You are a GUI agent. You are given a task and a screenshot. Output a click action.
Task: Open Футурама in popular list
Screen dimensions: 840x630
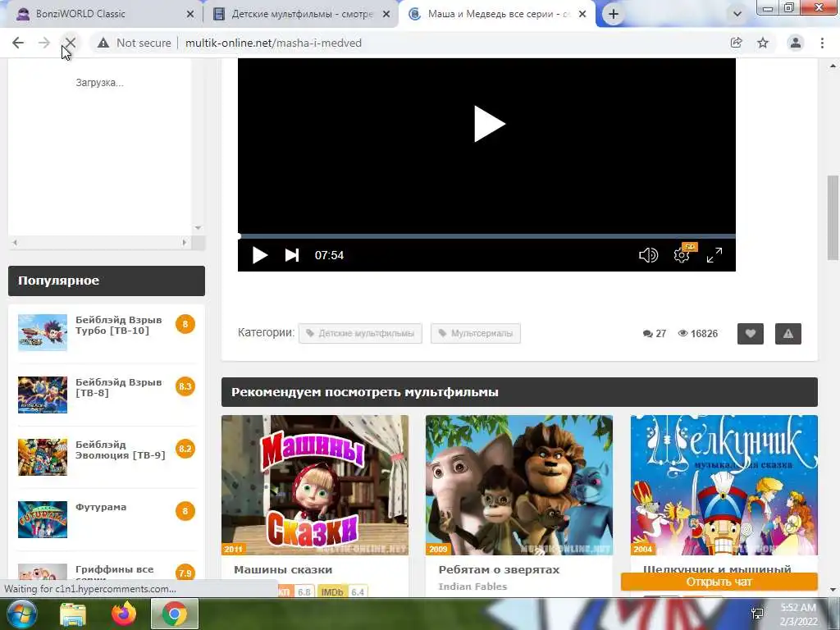click(101, 507)
